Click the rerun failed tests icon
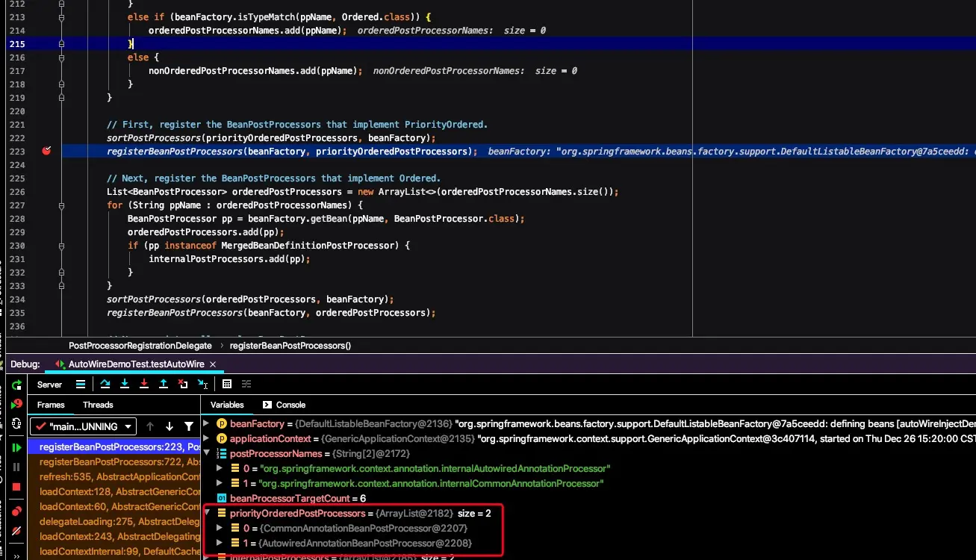 click(x=16, y=404)
